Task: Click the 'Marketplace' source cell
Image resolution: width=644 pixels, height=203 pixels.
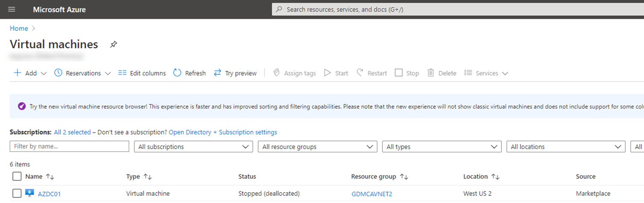Action: click(x=593, y=194)
